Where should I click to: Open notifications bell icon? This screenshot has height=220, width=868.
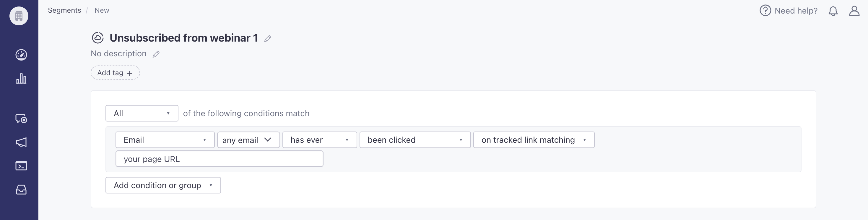point(833,11)
